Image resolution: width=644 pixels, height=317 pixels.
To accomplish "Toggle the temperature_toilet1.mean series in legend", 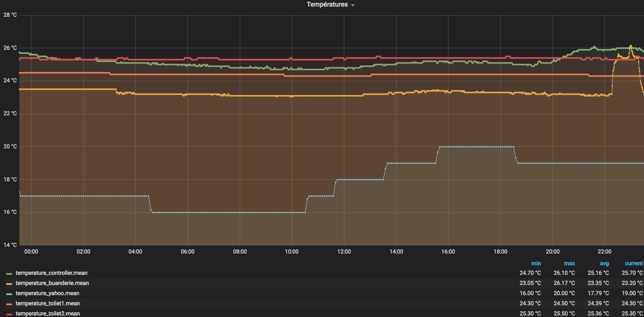I will tap(48, 303).
